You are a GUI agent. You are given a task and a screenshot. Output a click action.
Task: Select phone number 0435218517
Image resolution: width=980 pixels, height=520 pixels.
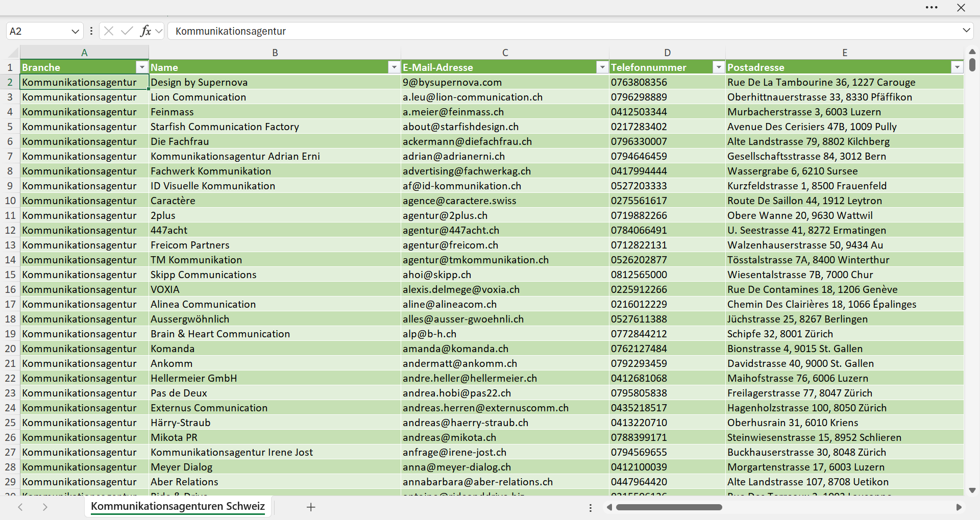[667, 408]
